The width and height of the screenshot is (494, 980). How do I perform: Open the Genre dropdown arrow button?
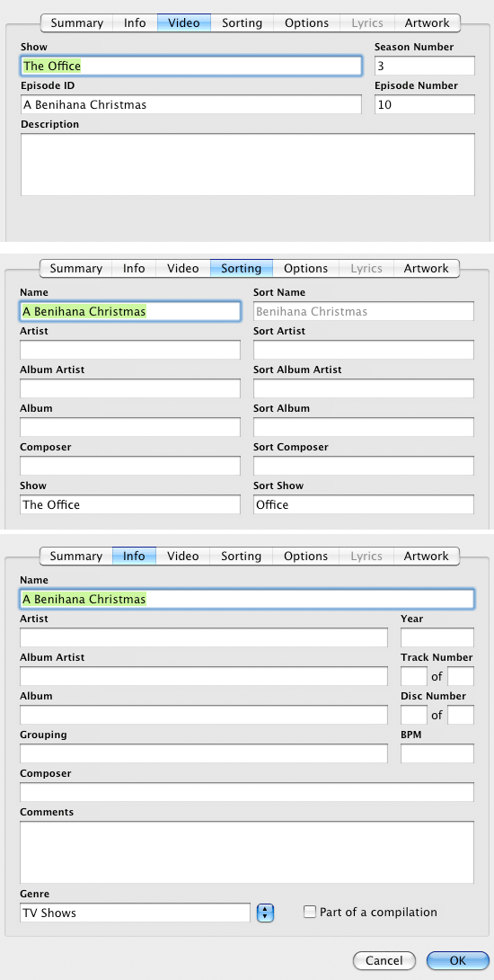(266, 913)
